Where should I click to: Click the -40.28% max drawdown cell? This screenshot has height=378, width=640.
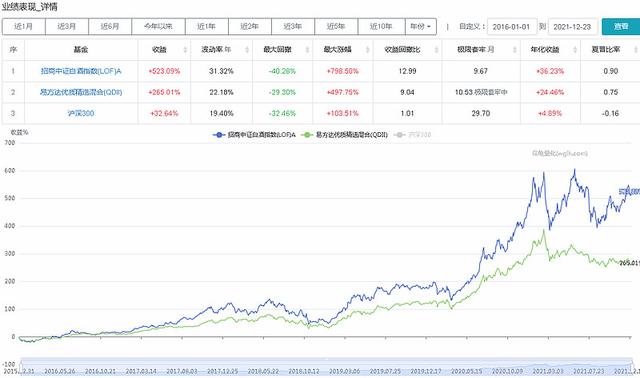coord(282,71)
